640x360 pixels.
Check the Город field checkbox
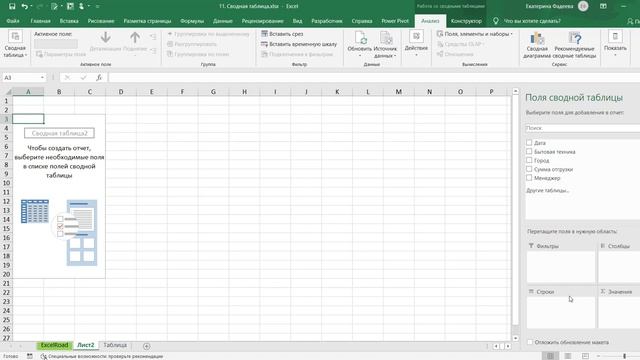[529, 160]
